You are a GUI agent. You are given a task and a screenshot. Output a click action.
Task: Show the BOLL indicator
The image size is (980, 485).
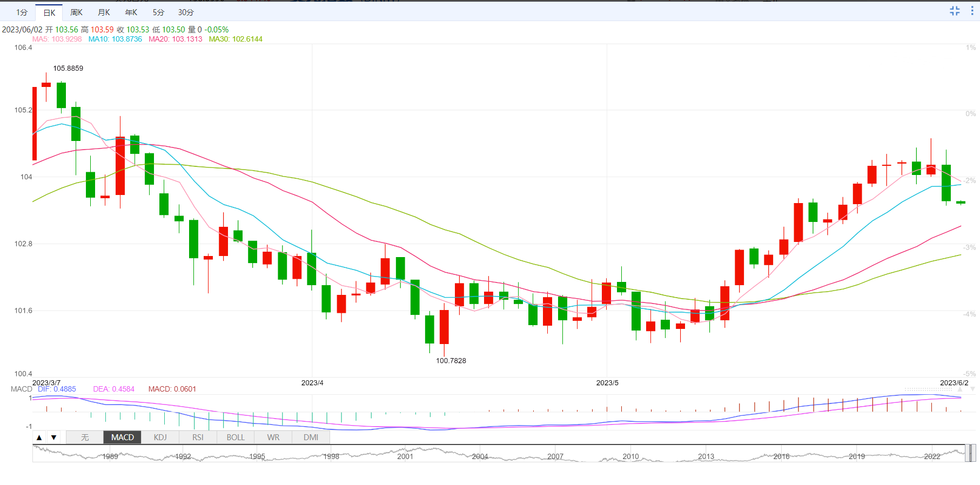tap(236, 437)
